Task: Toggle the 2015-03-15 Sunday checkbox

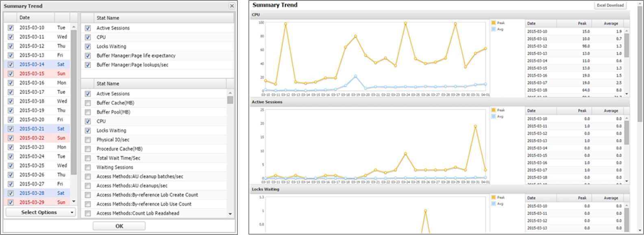Action: [11, 73]
